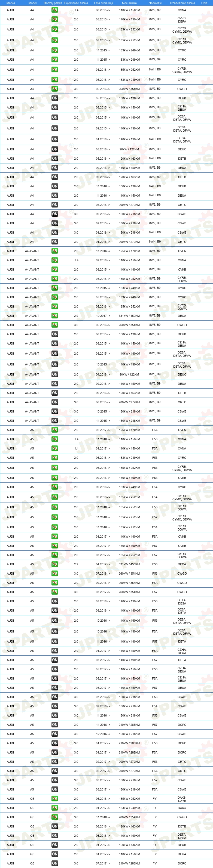Click the 331kW / 450KM cell in A4 AVANT row
The width and height of the screenshot is (213, 868).
point(129,316)
